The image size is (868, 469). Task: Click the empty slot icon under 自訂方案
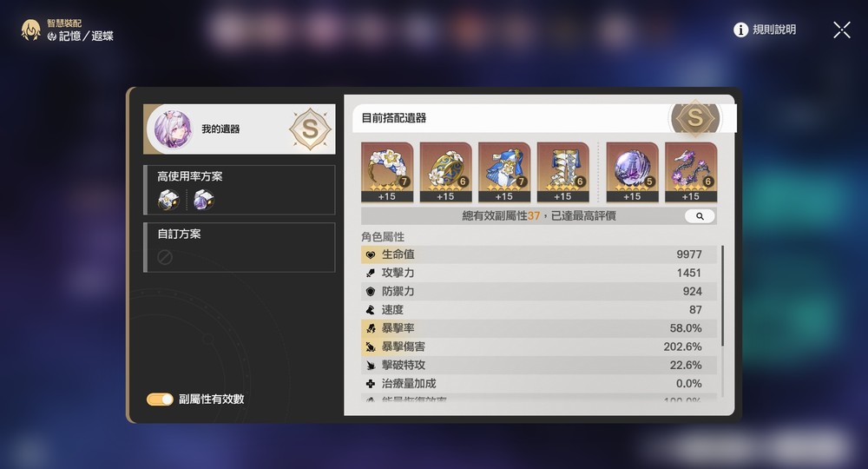coord(165,257)
